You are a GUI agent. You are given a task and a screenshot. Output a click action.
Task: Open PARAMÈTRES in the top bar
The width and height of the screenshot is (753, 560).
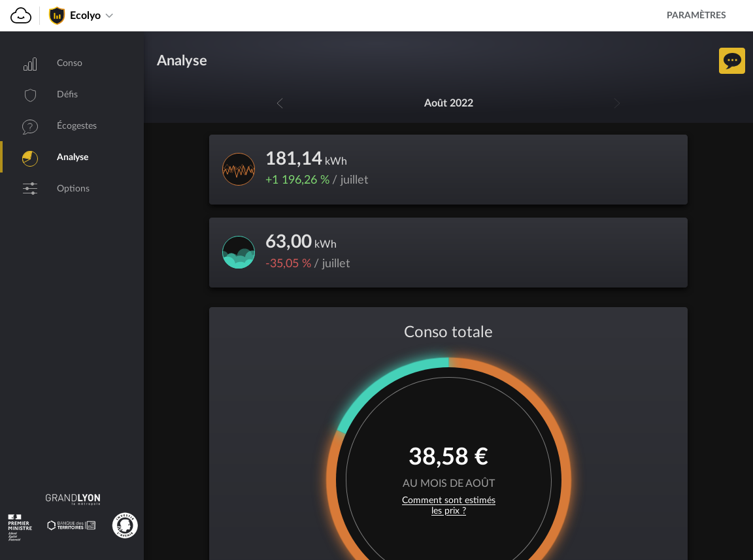pyautogui.click(x=696, y=15)
